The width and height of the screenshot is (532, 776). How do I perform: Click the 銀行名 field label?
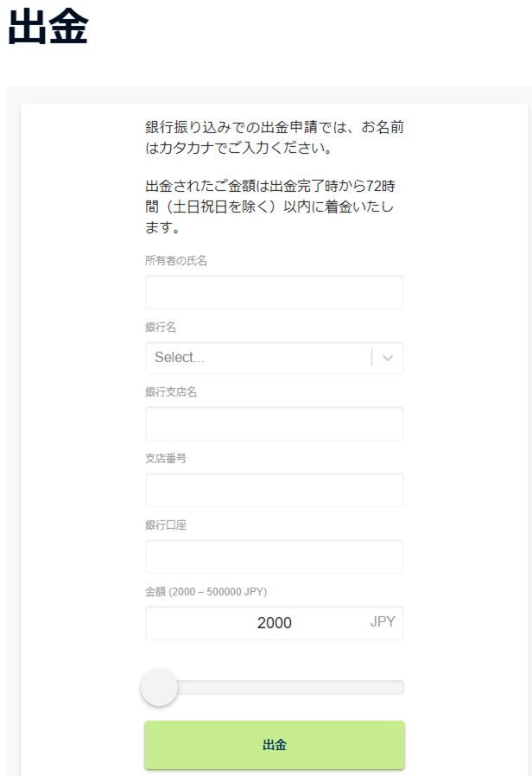(161, 328)
